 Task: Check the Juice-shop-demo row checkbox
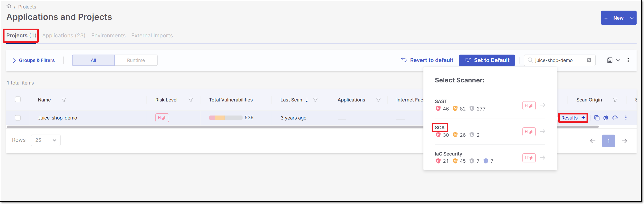click(18, 118)
